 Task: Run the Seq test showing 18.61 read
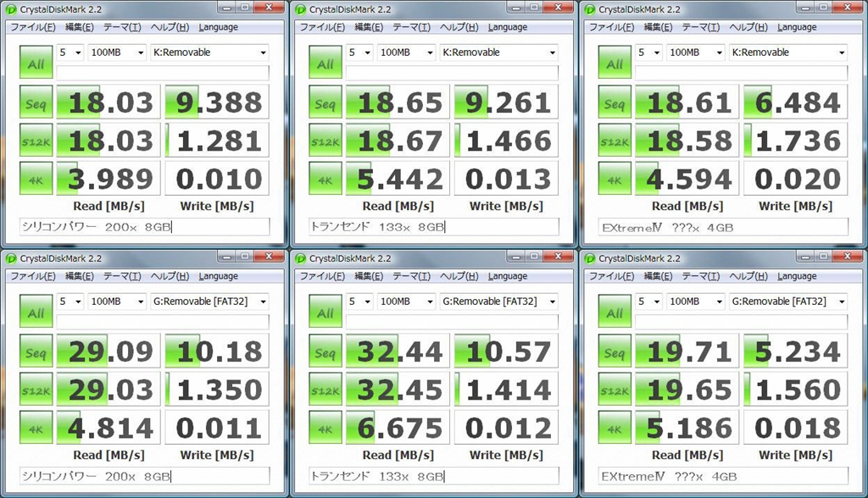615,102
